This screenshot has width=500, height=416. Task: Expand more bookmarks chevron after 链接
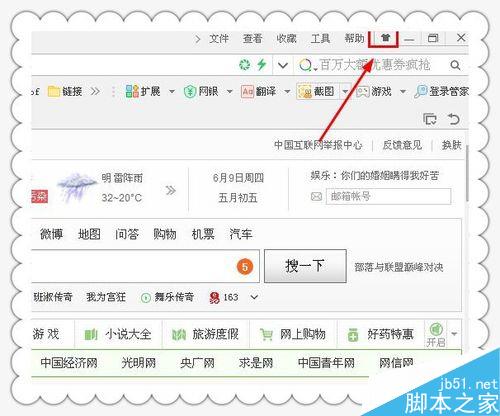(95, 91)
